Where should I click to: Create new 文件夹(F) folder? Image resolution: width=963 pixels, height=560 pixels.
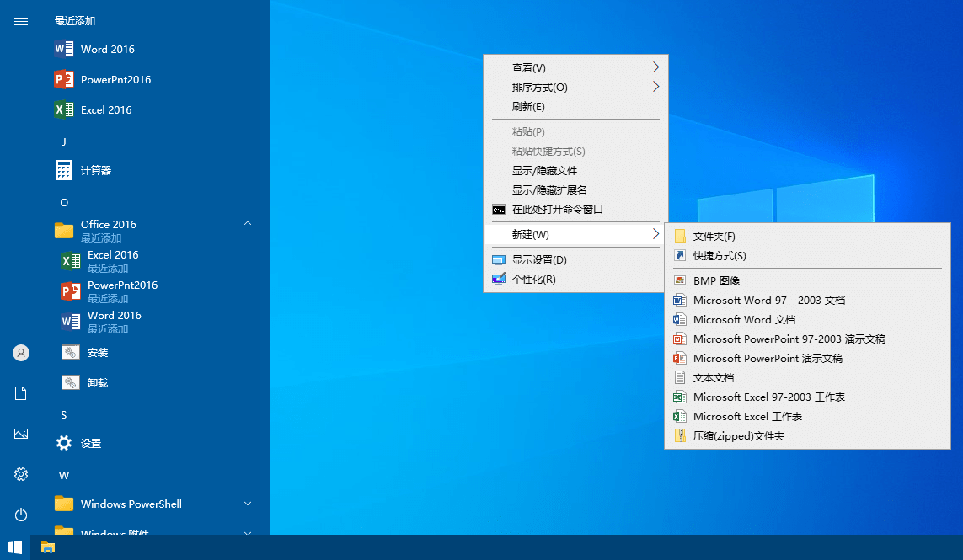coord(807,237)
